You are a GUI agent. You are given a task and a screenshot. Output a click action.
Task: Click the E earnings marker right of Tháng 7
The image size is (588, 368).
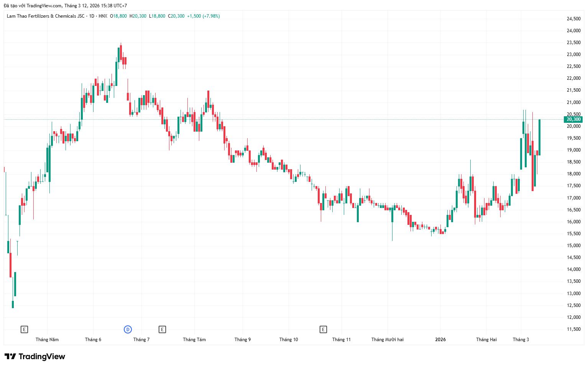click(x=162, y=329)
